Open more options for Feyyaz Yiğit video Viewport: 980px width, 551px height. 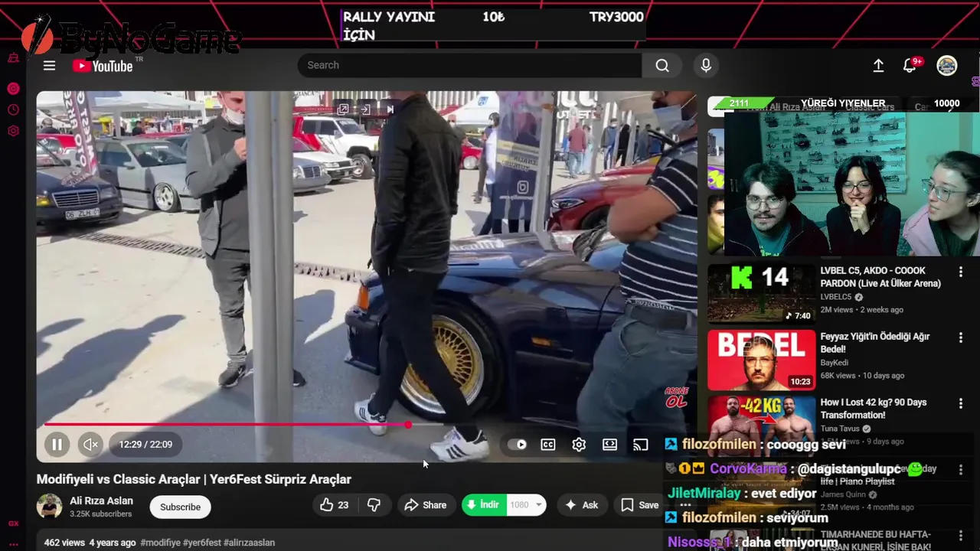(960, 337)
